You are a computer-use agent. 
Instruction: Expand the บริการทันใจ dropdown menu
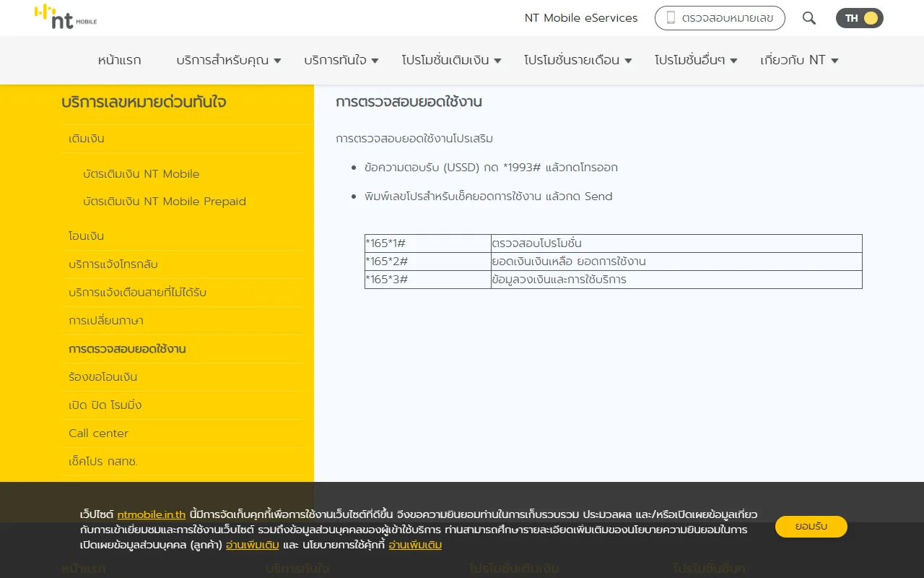341,60
